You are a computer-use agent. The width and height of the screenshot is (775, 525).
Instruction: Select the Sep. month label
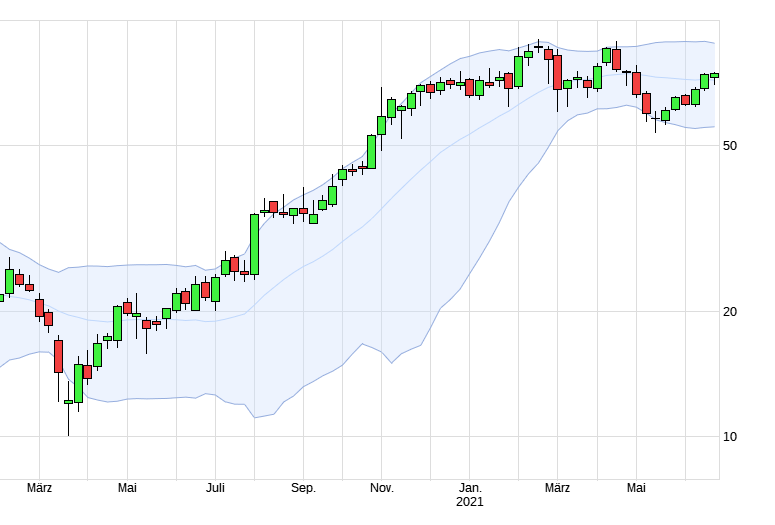303,488
